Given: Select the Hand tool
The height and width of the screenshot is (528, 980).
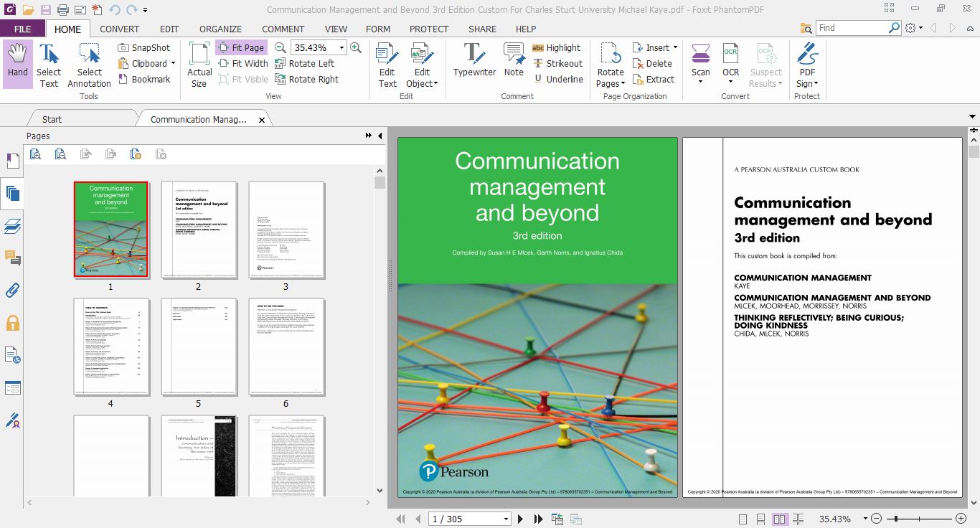Looking at the screenshot, I should tap(17, 64).
